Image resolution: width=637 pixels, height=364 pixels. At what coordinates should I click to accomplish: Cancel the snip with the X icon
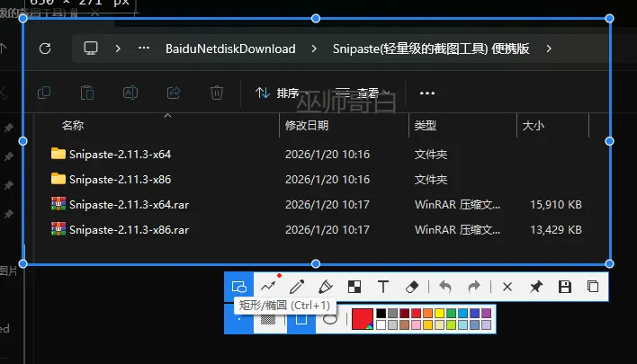point(507,287)
